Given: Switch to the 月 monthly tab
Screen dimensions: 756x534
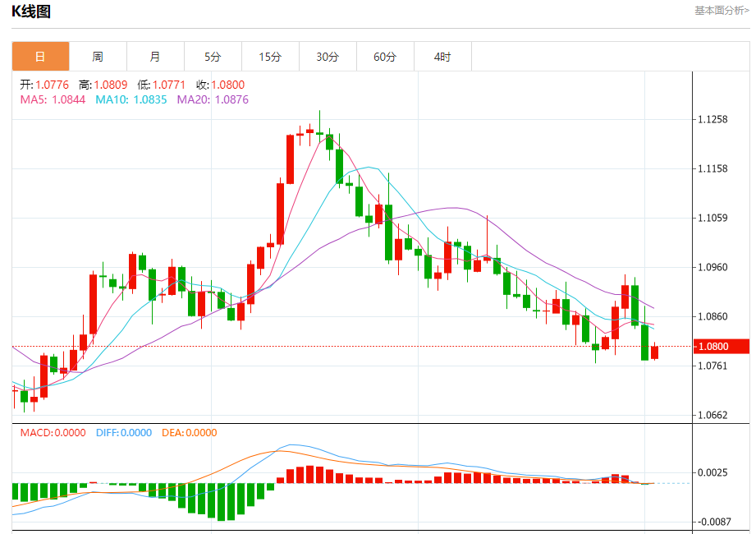Looking at the screenshot, I should [155, 57].
